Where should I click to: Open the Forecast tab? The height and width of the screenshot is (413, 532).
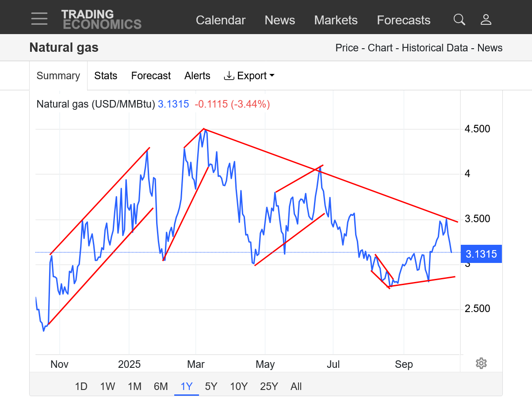click(151, 76)
